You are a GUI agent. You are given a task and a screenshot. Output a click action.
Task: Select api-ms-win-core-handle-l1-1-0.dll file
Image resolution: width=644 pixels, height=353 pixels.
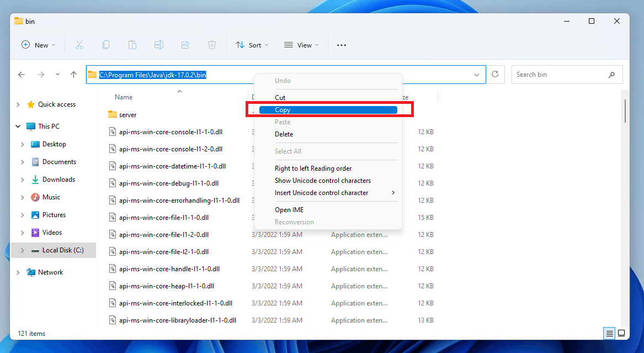click(169, 269)
